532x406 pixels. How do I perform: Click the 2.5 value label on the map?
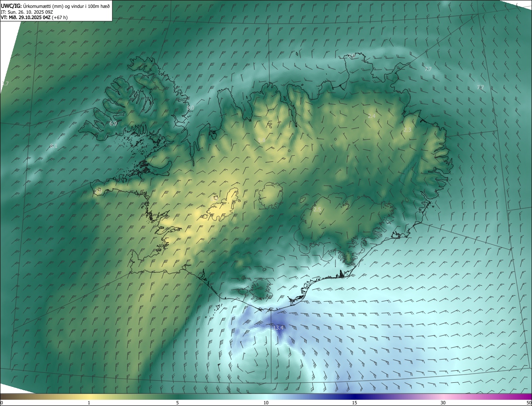coord(317,210)
